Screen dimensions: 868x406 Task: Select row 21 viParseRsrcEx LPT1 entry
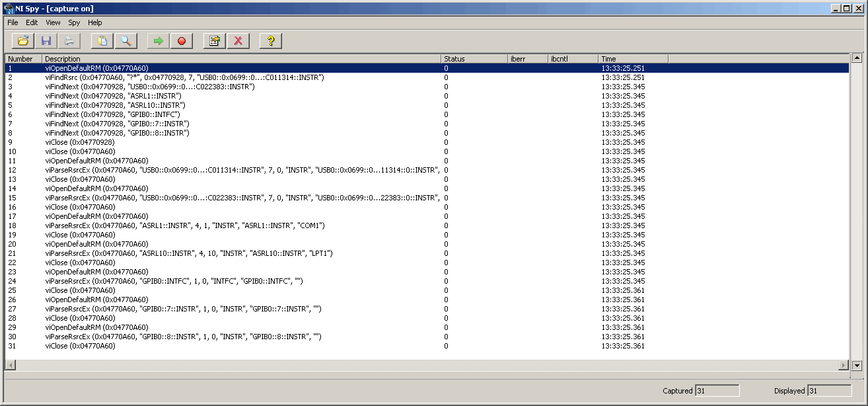(x=427, y=253)
